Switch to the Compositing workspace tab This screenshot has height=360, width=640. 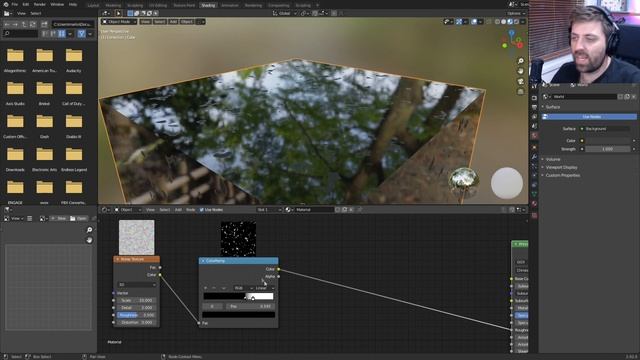coord(278,5)
